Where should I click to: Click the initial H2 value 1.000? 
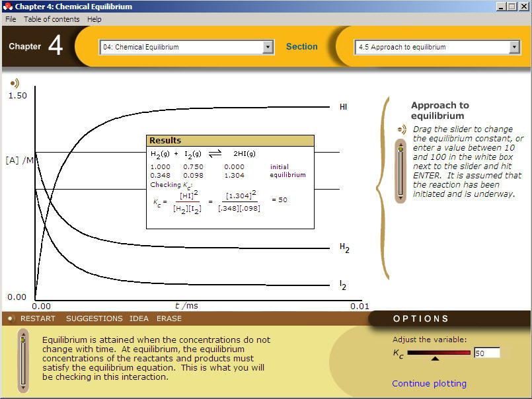click(x=160, y=167)
